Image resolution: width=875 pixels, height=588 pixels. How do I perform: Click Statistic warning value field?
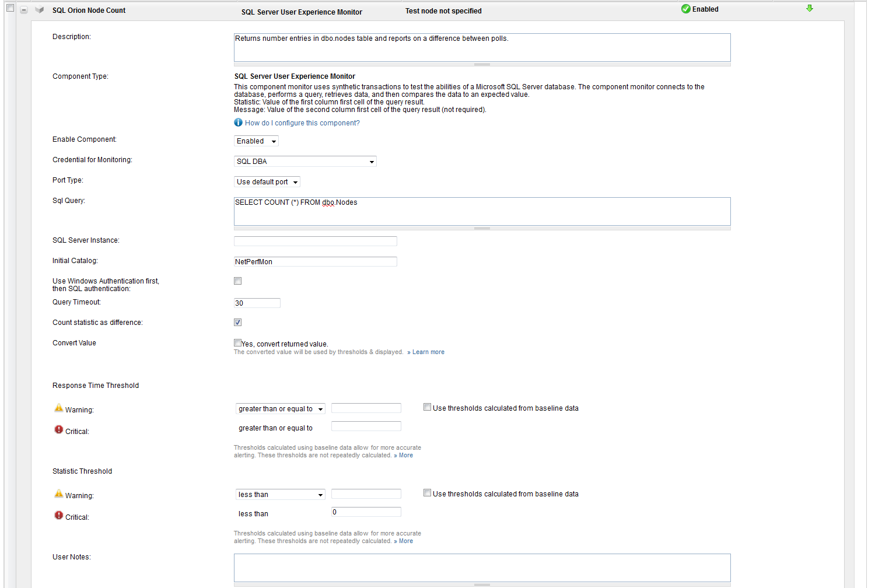pyautogui.click(x=366, y=494)
